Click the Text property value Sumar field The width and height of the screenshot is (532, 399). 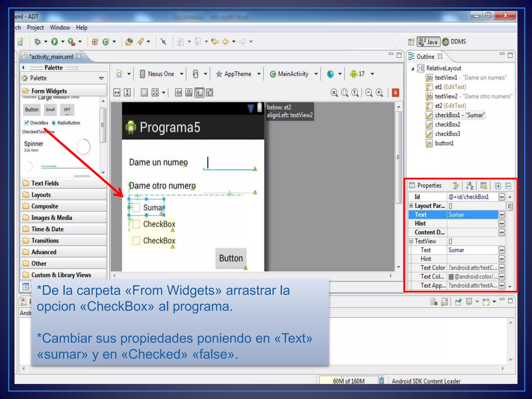coord(473,215)
